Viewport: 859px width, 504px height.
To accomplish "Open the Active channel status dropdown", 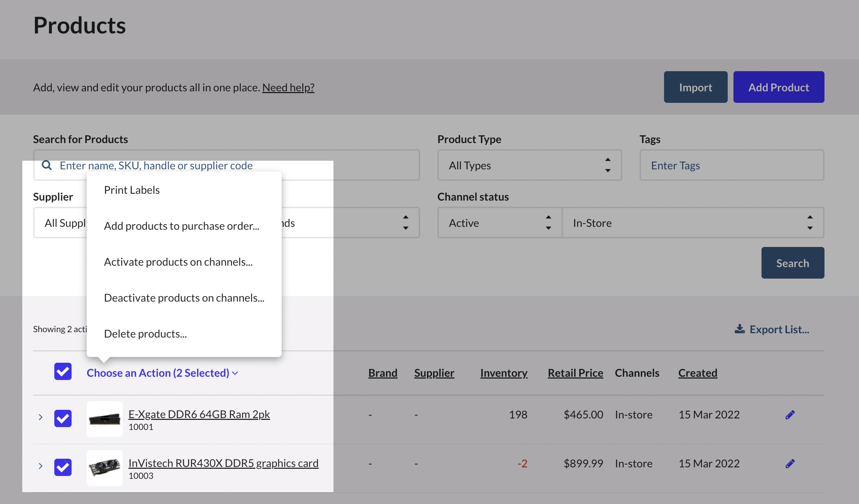I will pyautogui.click(x=500, y=223).
